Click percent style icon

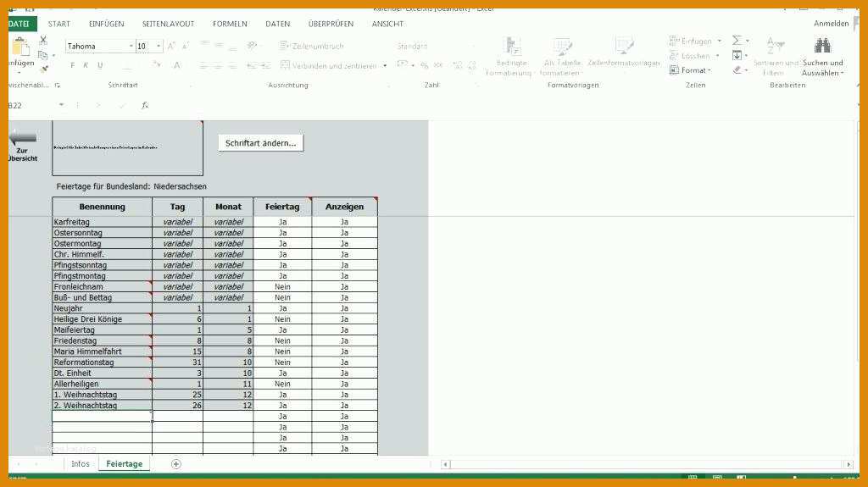click(424, 65)
